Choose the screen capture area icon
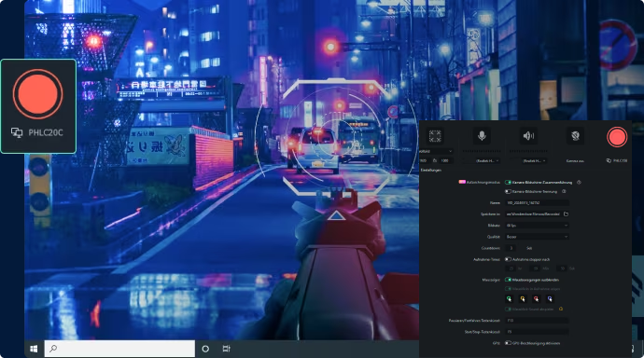This screenshot has height=358, width=644. pos(435,136)
